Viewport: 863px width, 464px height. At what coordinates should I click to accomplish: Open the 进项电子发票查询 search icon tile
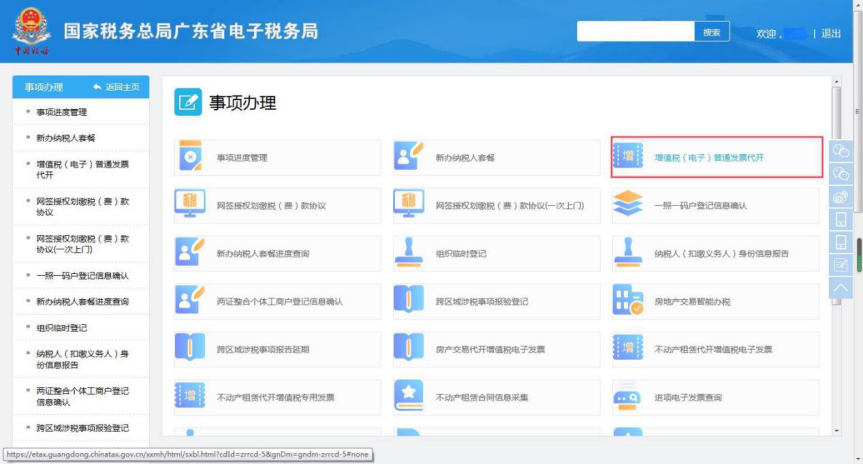click(x=627, y=396)
